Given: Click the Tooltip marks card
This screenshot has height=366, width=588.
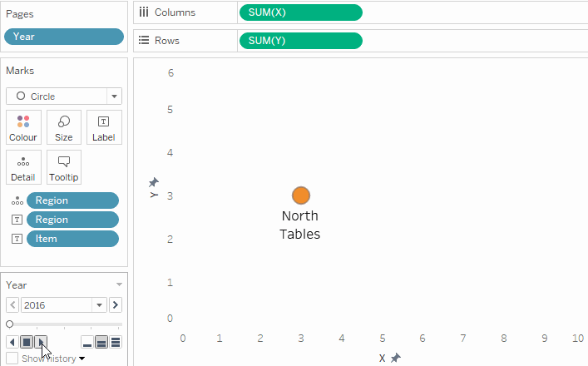Looking at the screenshot, I should click(x=64, y=167).
